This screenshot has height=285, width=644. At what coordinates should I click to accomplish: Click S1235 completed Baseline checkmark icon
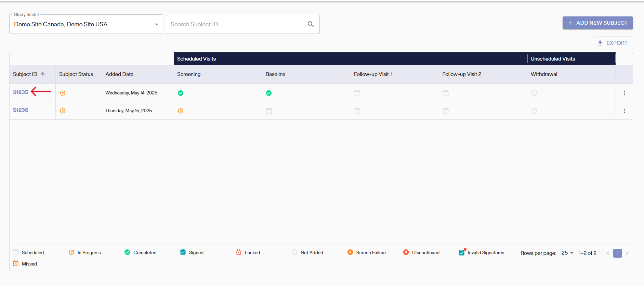pyautogui.click(x=269, y=93)
